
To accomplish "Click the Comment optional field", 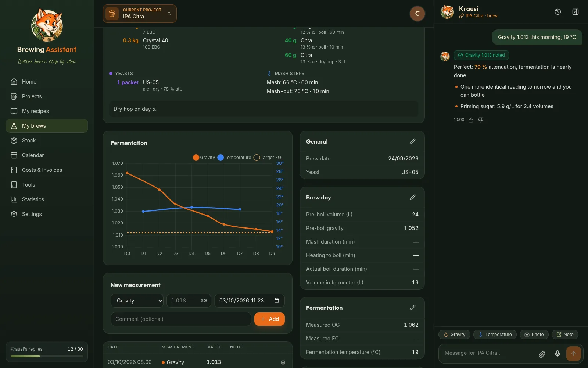I will [181, 319].
